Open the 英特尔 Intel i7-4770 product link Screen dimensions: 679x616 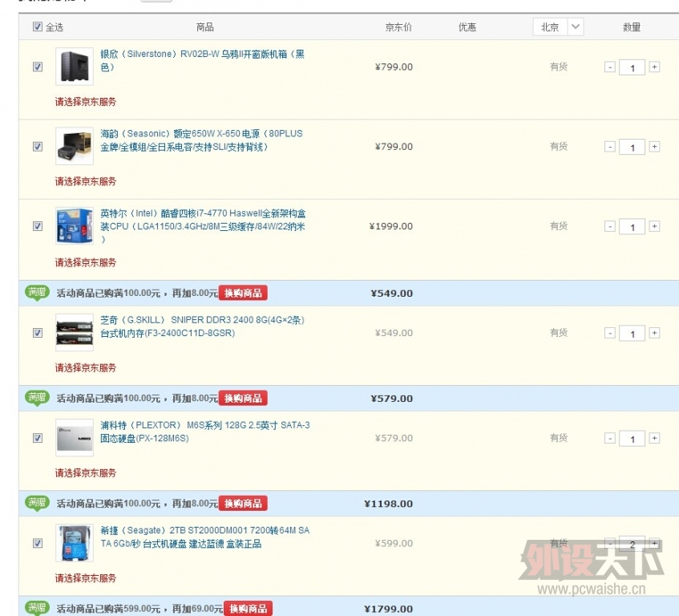[203, 225]
